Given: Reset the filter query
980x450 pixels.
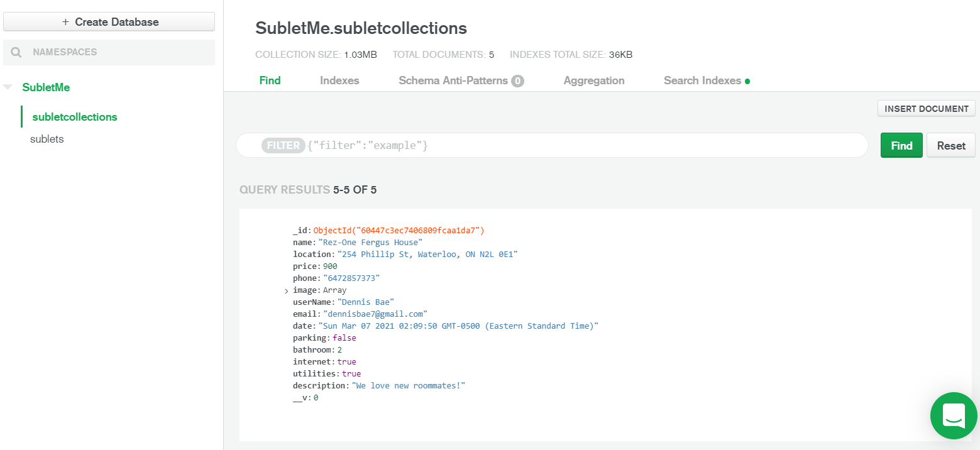Looking at the screenshot, I should pos(950,145).
